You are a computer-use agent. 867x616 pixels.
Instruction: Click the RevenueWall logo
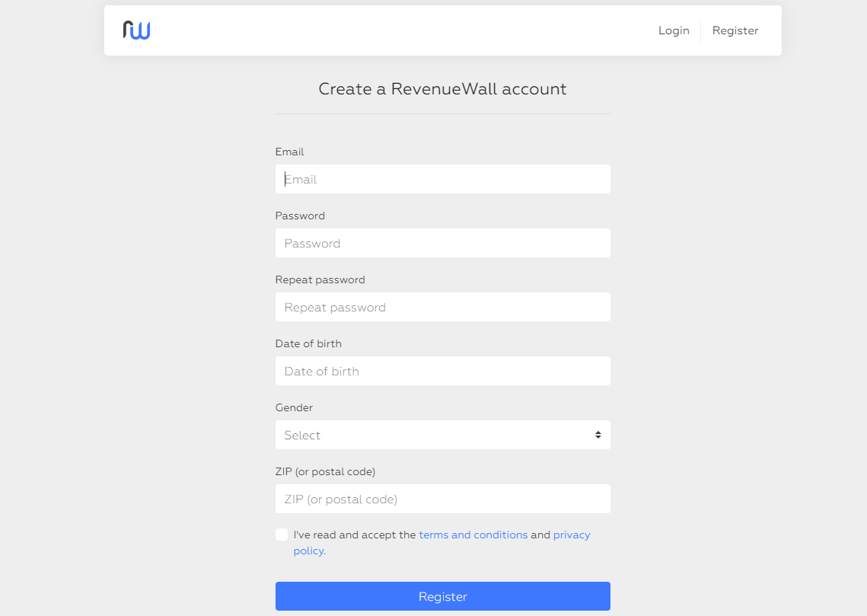coord(135,30)
